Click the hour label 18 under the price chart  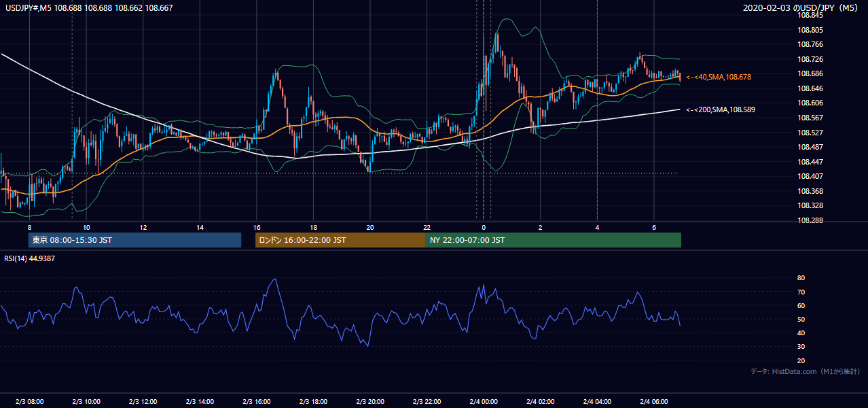[x=313, y=227]
